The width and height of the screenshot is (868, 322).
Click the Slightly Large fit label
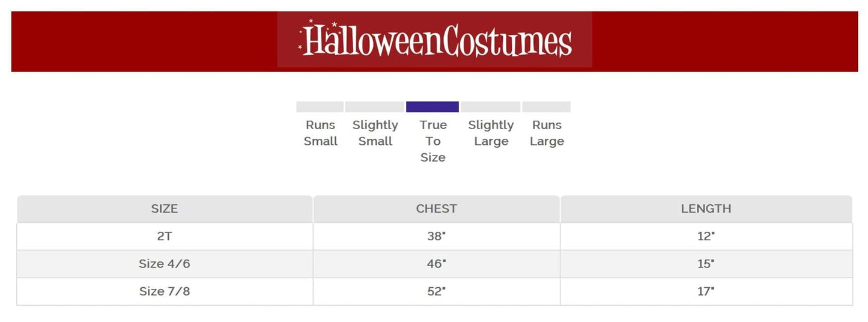pos(491,133)
